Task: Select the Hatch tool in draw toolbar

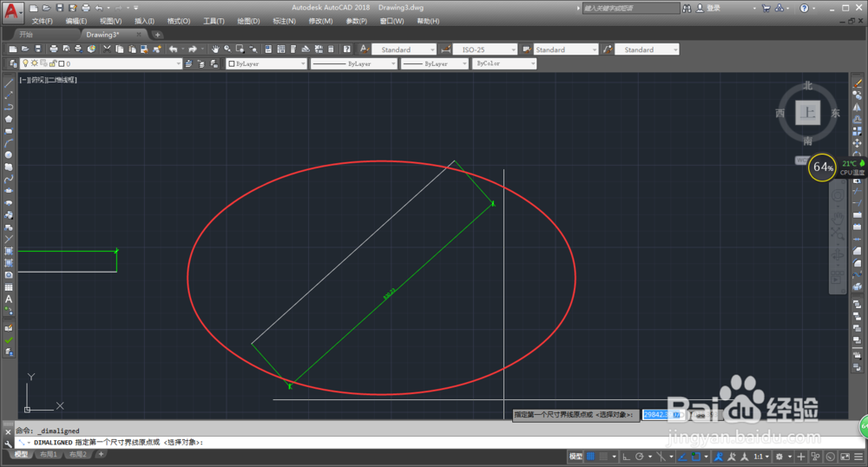Action: [9, 251]
